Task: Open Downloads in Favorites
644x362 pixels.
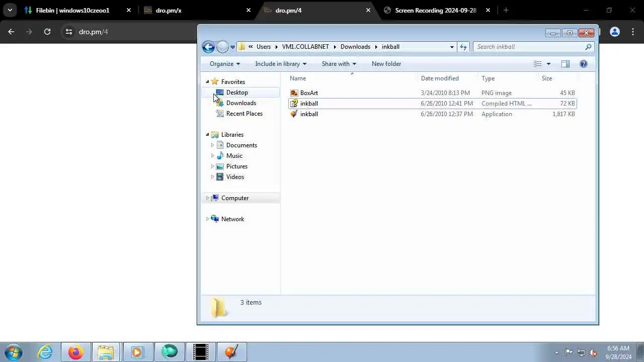Action: tap(241, 103)
